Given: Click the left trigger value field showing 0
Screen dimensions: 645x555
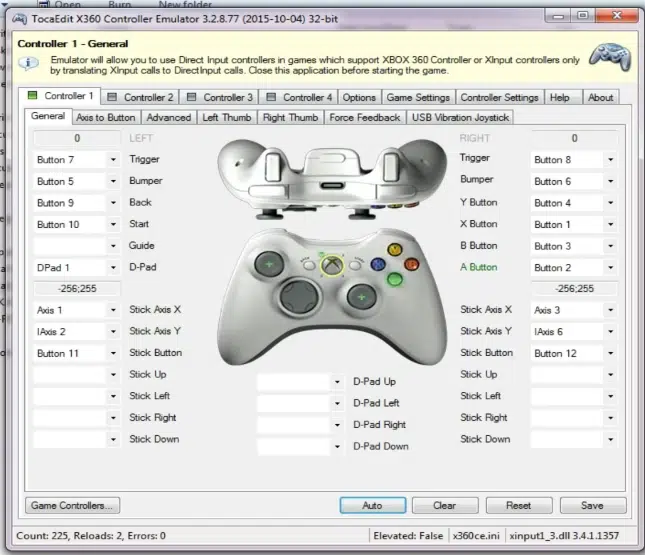Looking at the screenshot, I should point(77,138).
